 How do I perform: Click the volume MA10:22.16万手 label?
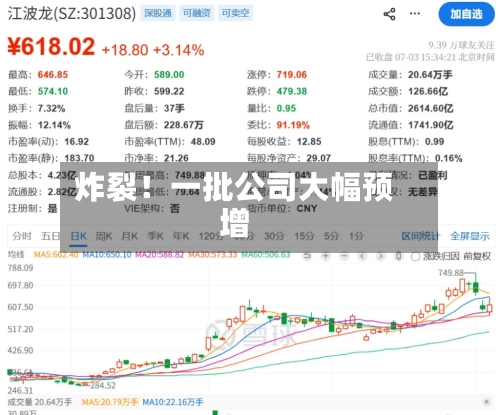(x=173, y=402)
